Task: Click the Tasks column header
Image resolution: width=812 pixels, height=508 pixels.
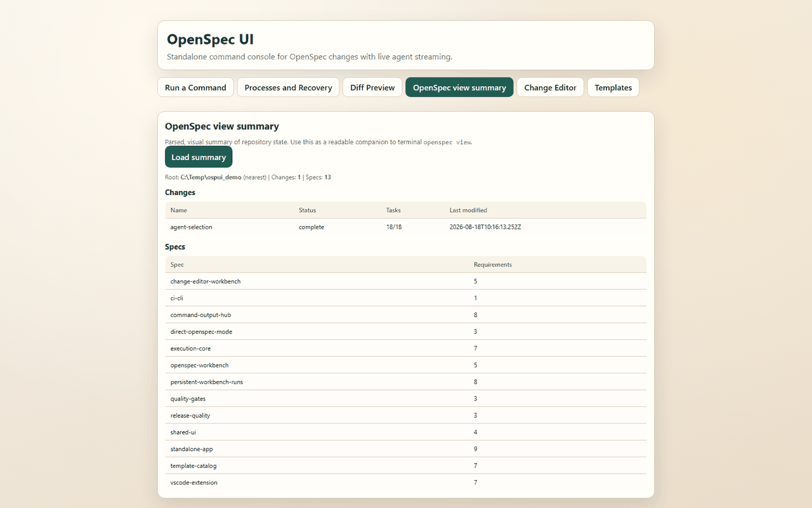Action: pos(393,210)
